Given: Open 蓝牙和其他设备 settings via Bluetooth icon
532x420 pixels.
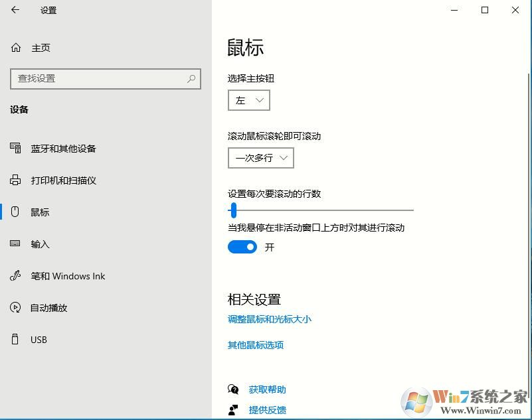Looking at the screenshot, I should coord(15,148).
